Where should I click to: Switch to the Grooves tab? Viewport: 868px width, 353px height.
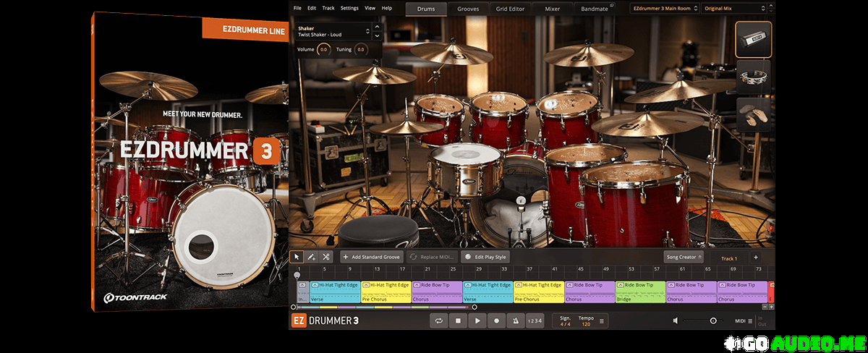[468, 9]
